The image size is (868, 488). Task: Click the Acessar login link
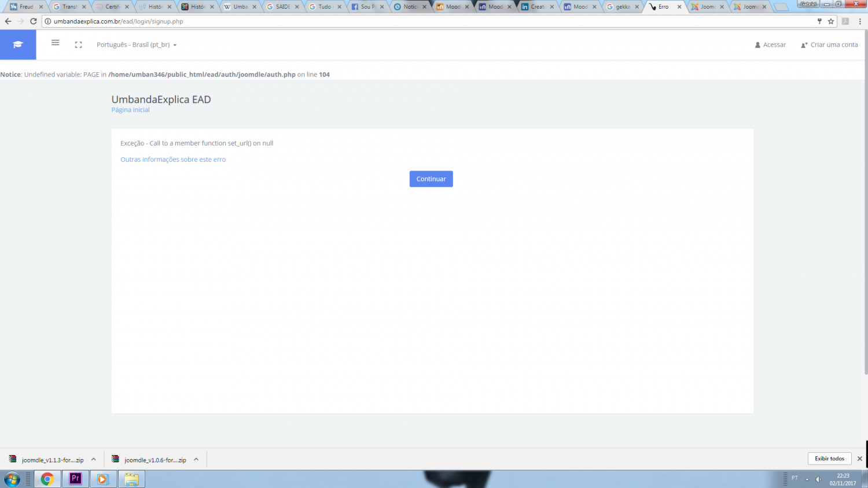pyautogui.click(x=770, y=45)
